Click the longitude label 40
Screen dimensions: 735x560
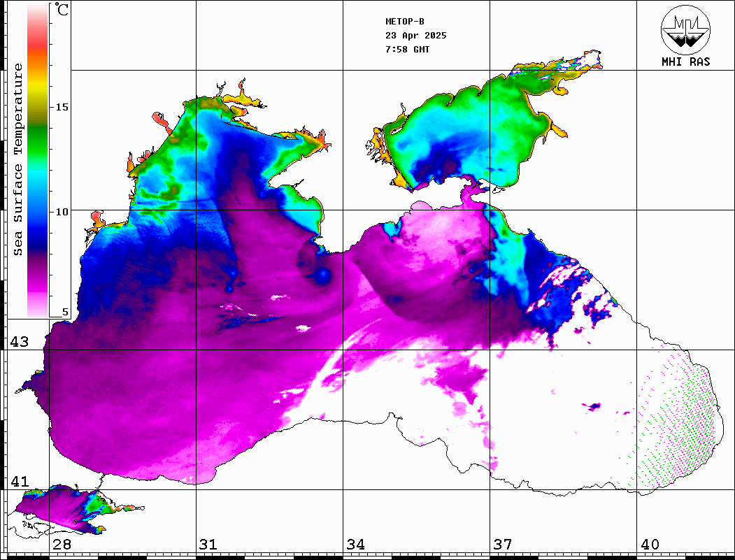coord(650,544)
